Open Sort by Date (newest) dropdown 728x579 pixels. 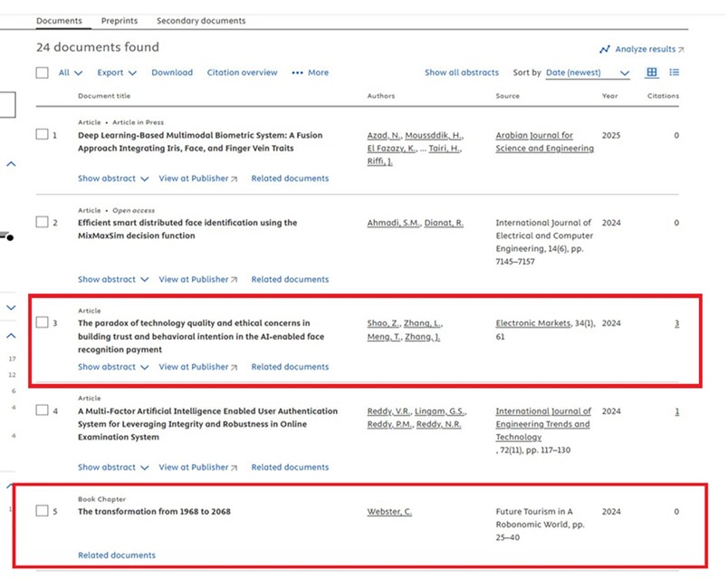(x=588, y=72)
